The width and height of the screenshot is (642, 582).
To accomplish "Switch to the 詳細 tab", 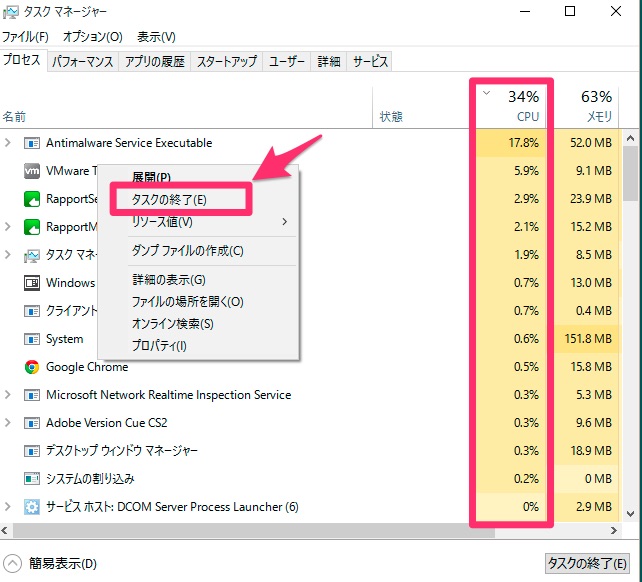I will click(x=329, y=61).
